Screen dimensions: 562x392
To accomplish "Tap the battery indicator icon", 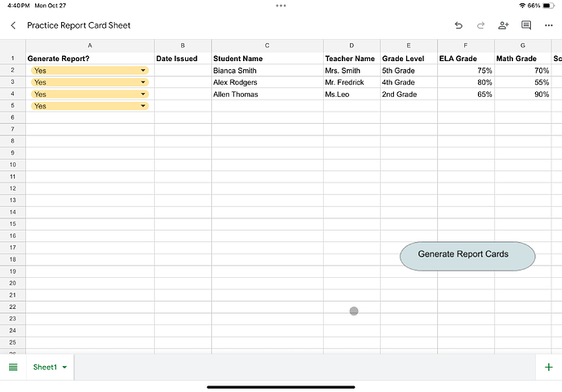I will [548, 6].
